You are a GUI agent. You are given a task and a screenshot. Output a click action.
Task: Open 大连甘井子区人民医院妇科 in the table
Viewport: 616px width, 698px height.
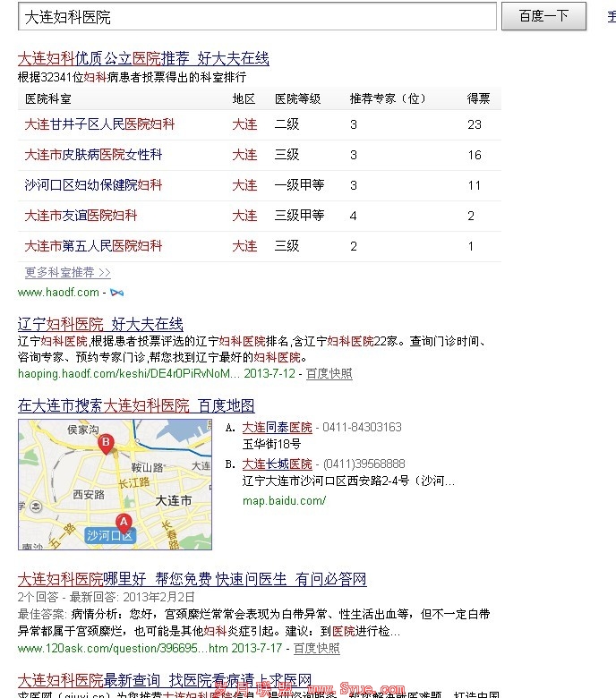point(99,124)
